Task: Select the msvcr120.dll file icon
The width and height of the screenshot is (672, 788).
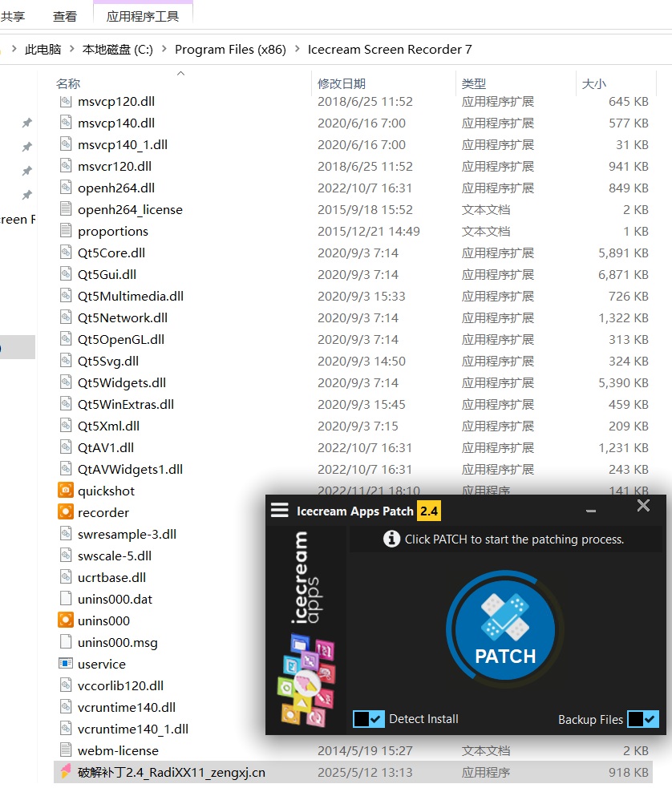Action: tap(65, 165)
